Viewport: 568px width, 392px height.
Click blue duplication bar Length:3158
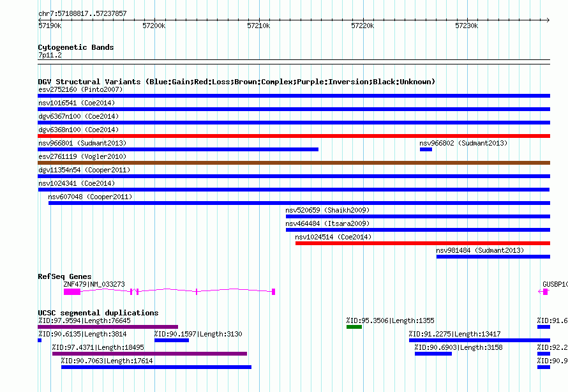pyautogui.click(x=433, y=354)
